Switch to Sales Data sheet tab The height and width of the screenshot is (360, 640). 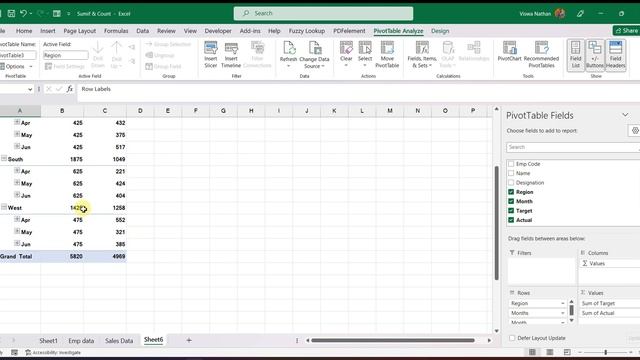pos(119,340)
